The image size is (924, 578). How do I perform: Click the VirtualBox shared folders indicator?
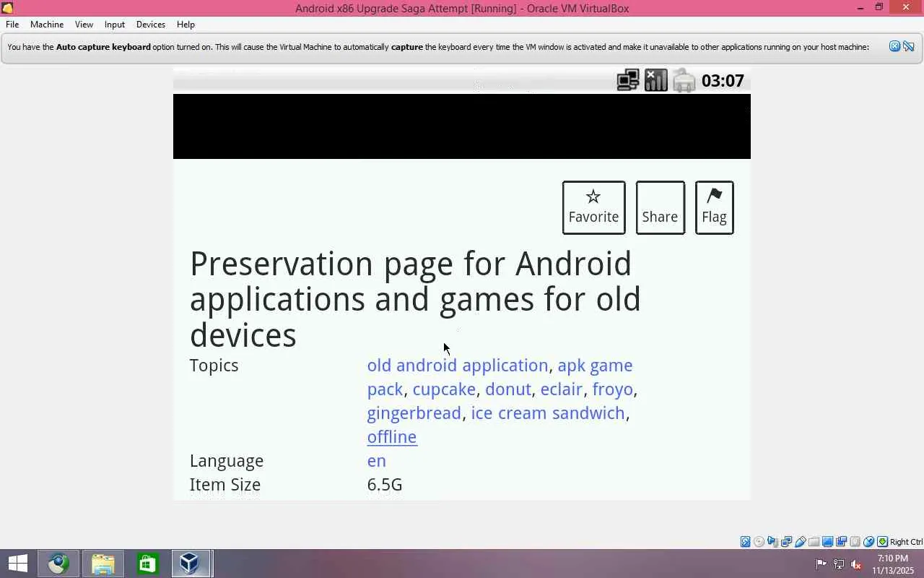(x=814, y=542)
